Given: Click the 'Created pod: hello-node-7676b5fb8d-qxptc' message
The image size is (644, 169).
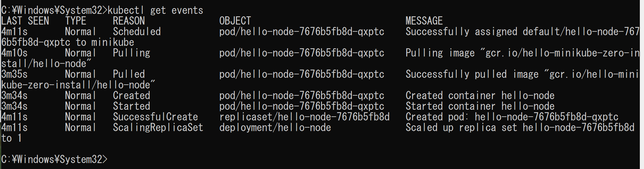Looking at the screenshot, I should click(512, 117).
